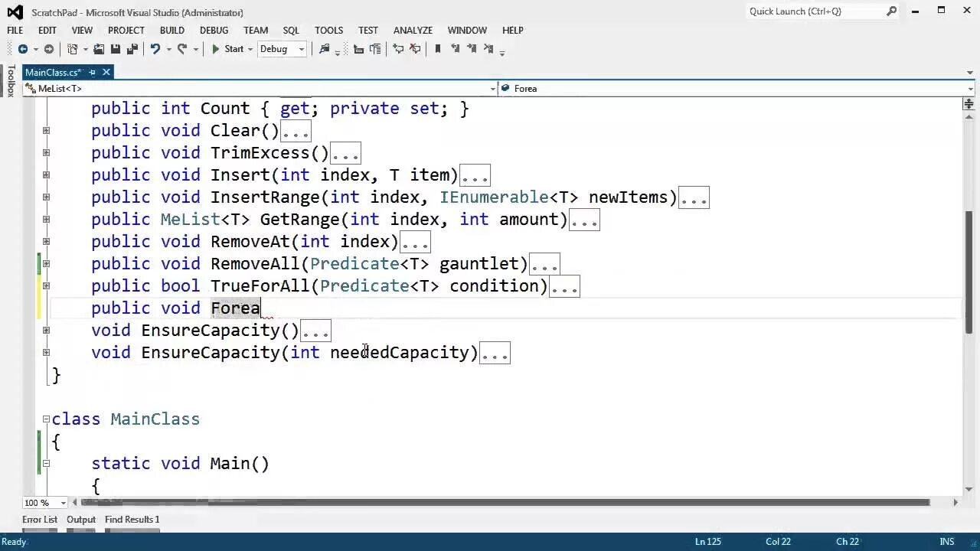The image size is (980, 551).
Task: Go to the next bookmark icon
Action: click(x=472, y=49)
